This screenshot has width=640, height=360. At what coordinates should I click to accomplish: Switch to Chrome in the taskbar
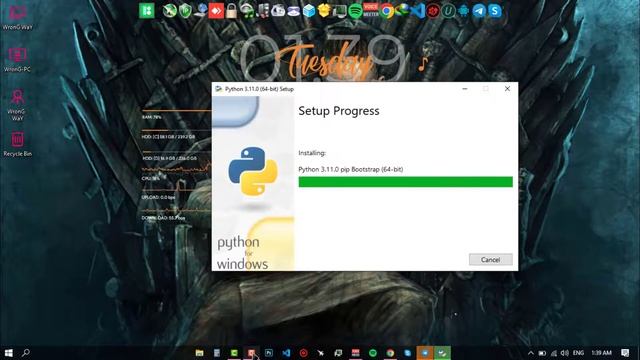(390, 353)
